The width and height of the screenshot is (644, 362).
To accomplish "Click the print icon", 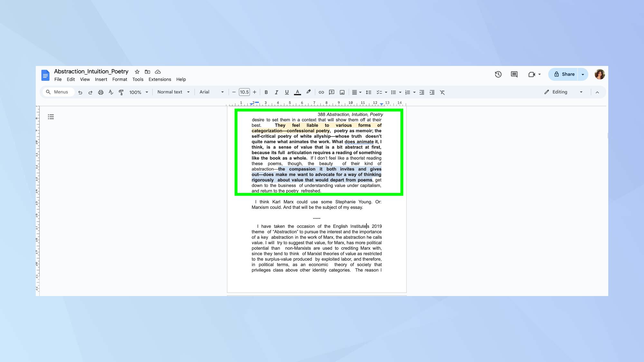I will tap(101, 92).
